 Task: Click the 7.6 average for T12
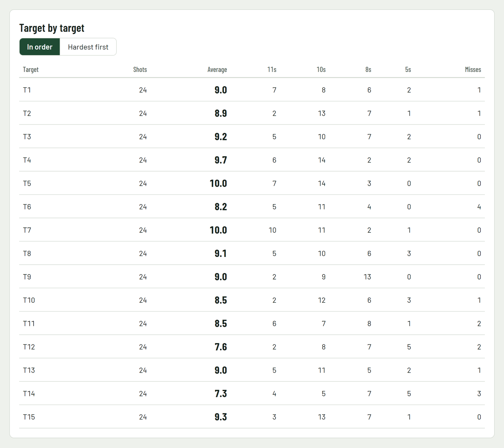point(221,347)
